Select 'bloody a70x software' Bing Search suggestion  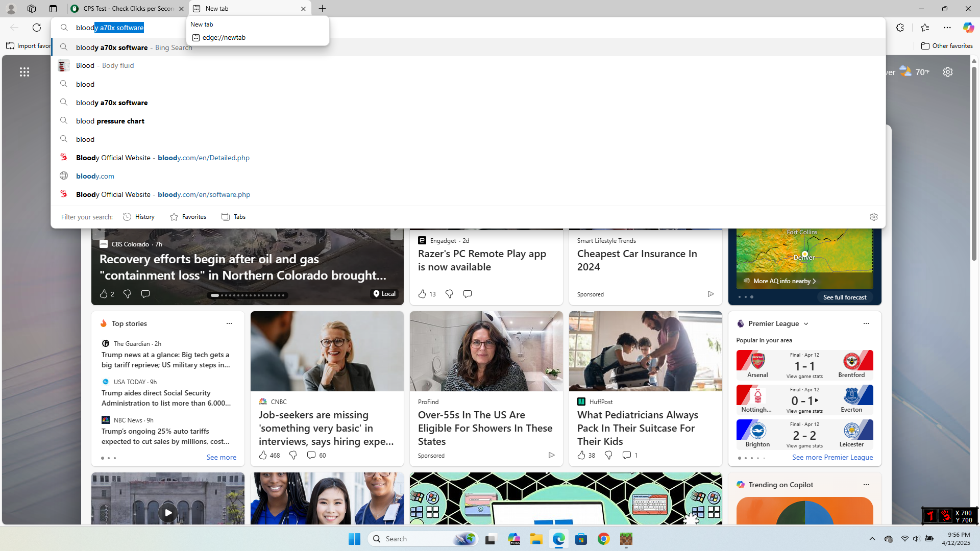coord(468,47)
